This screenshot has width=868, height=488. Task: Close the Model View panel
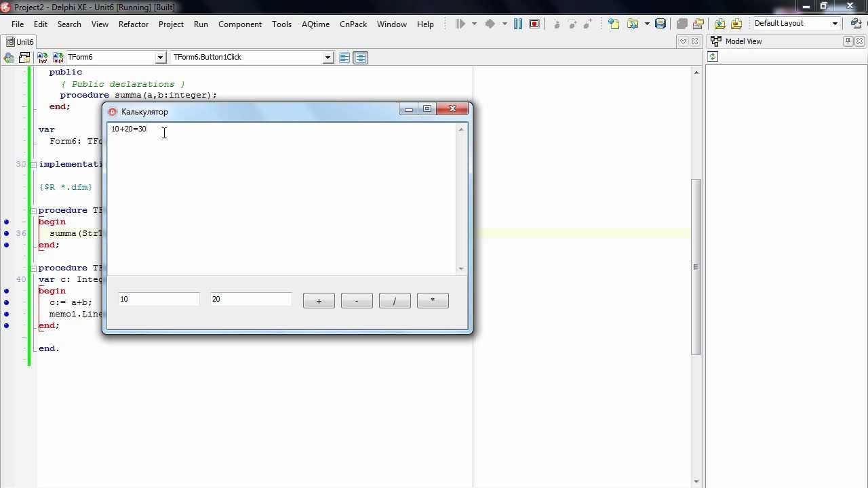point(859,41)
